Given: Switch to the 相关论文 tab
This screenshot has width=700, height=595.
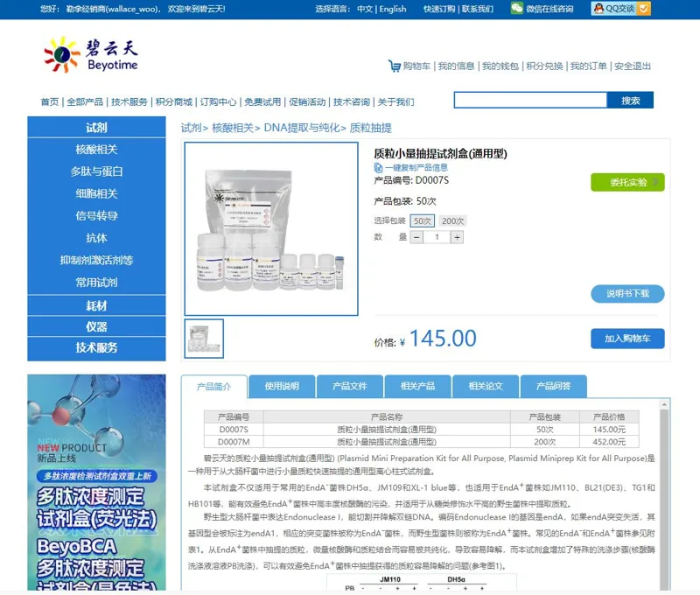Looking at the screenshot, I should click(486, 387).
